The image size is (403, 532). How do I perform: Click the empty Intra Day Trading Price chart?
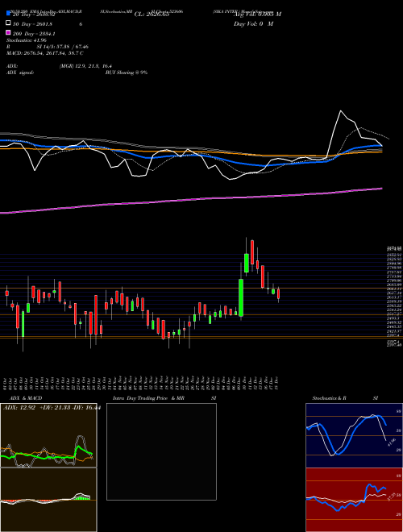[x=161, y=451]
